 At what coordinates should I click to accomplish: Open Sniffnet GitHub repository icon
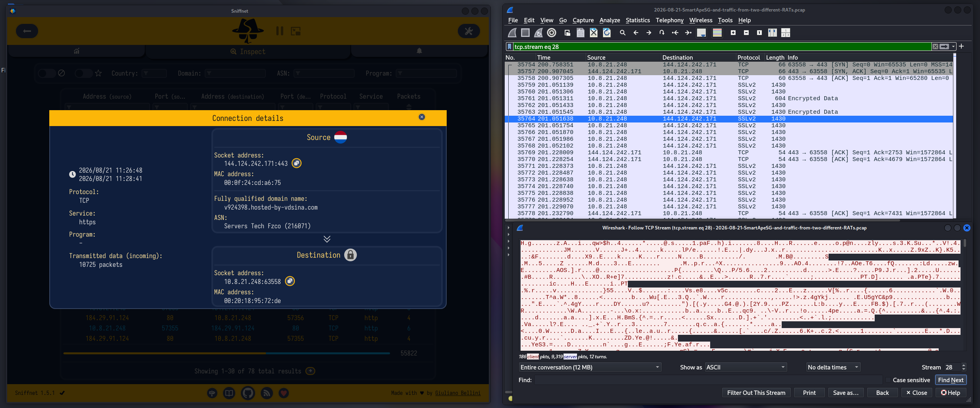(248, 393)
